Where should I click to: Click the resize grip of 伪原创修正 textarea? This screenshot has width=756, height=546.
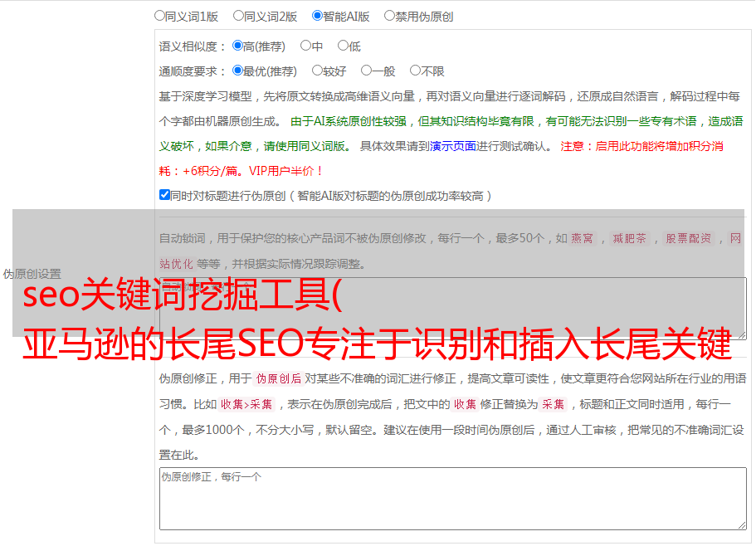tap(742, 525)
